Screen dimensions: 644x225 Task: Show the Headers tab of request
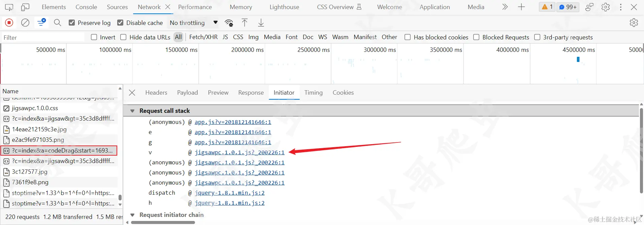[156, 93]
